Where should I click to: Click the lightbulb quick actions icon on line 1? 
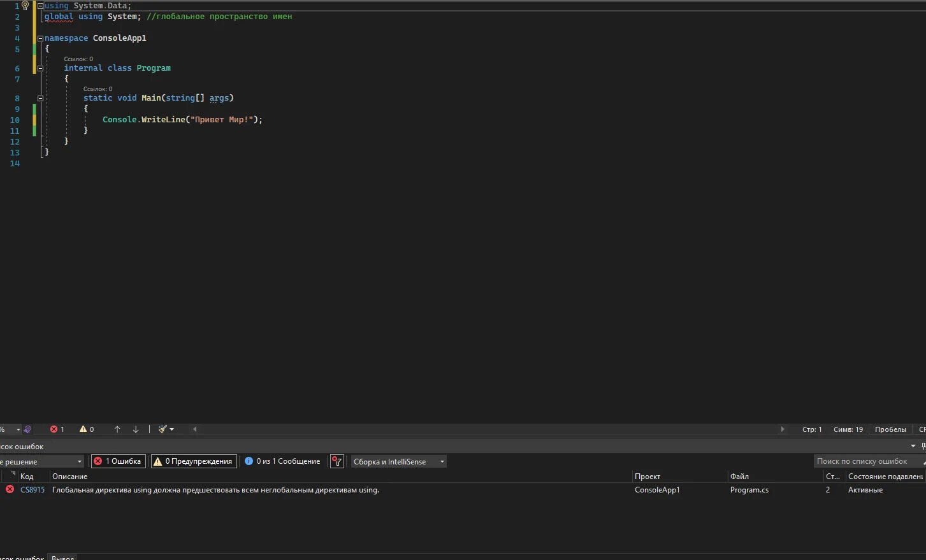[25, 6]
